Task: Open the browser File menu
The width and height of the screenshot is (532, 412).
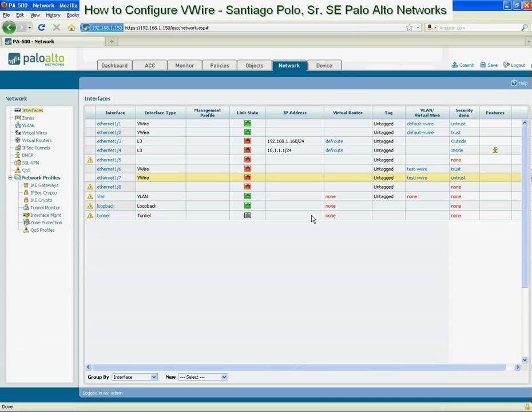Action: [x=6, y=15]
